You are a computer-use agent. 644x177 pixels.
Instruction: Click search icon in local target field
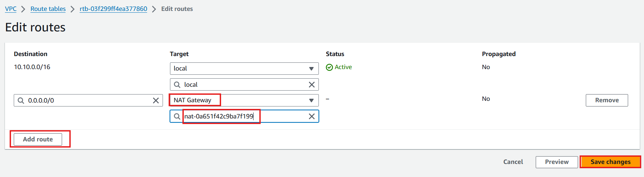click(177, 85)
